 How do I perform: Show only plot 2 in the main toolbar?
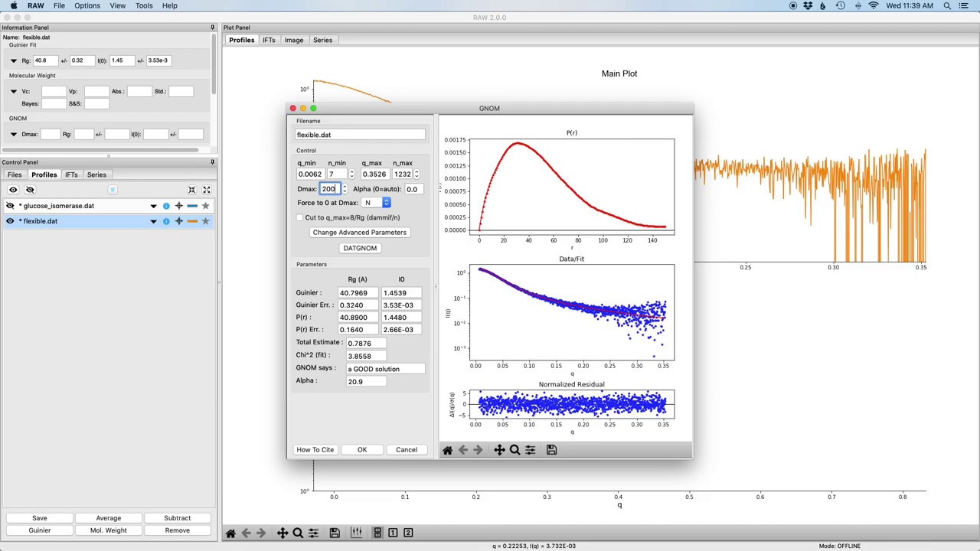click(x=408, y=533)
